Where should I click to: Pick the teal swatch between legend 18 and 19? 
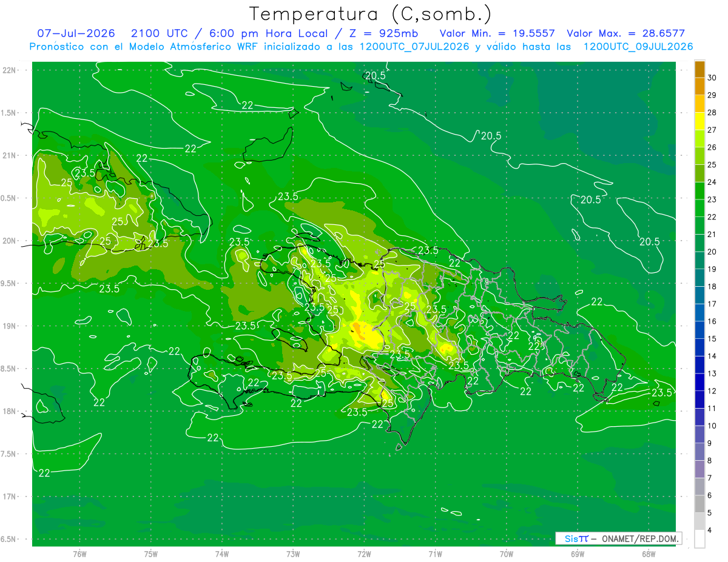coord(699,278)
